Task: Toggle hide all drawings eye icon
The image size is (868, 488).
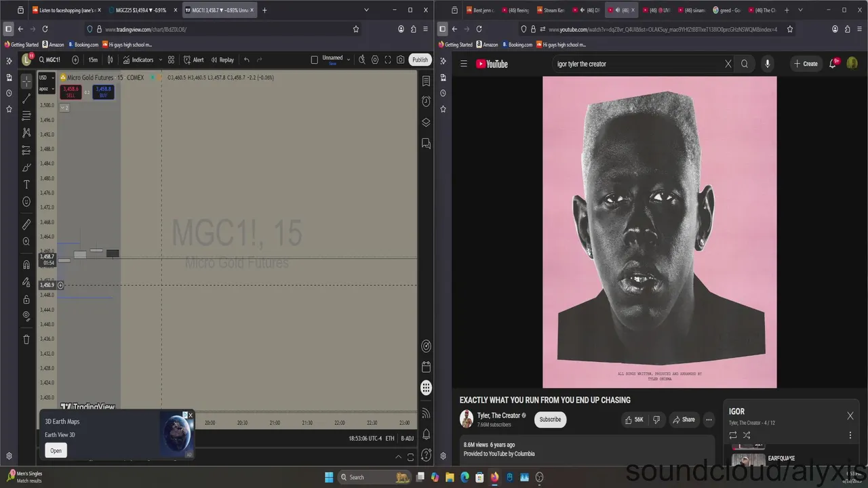Action: [26, 316]
